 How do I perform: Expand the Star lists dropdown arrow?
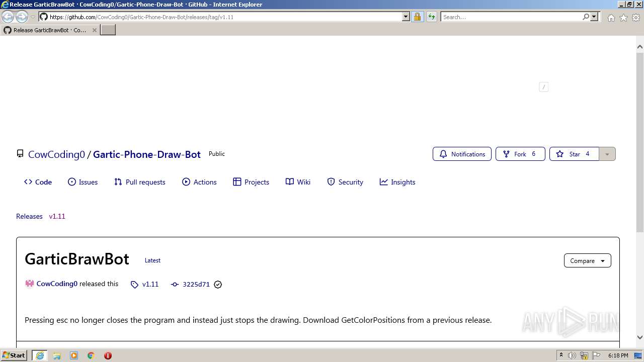tap(607, 154)
